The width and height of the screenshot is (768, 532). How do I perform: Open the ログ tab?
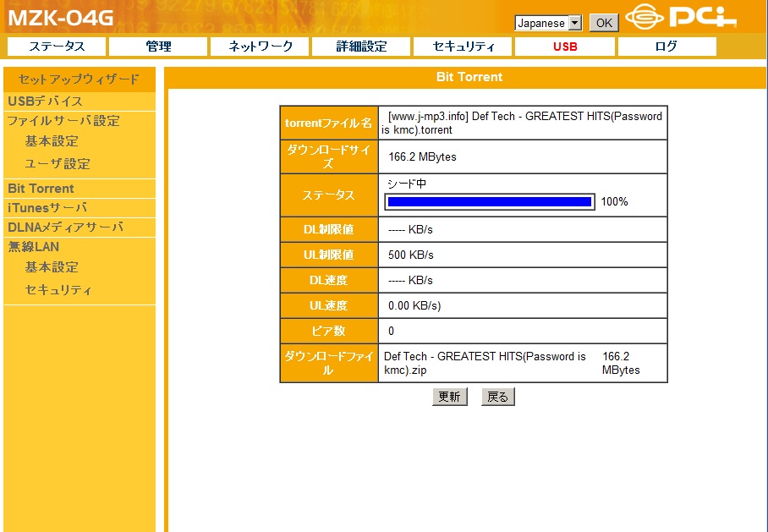pos(667,47)
